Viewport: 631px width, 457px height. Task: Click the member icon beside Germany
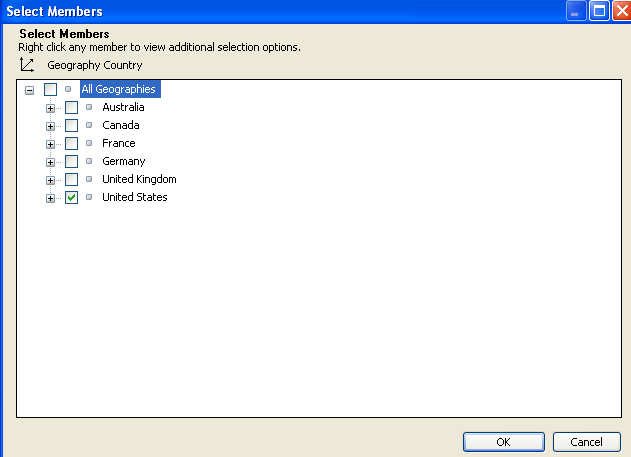coord(89,161)
